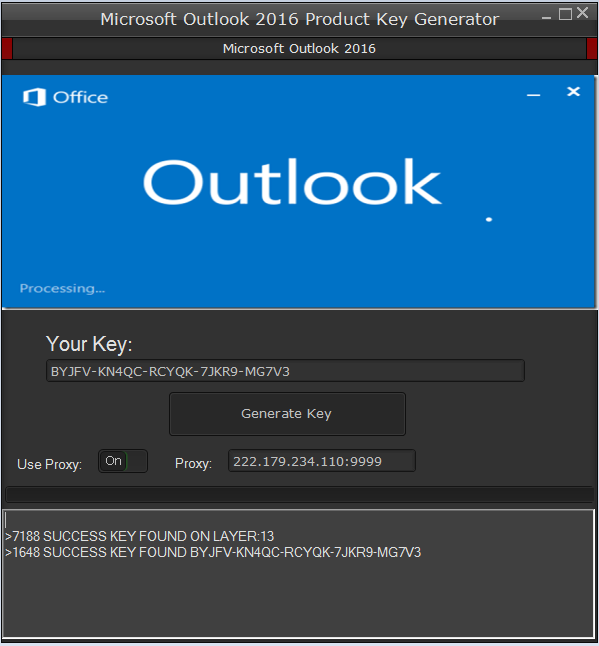Image resolution: width=599 pixels, height=646 pixels.
Task: Close the blue Outlook splash panel
Action: [x=573, y=91]
